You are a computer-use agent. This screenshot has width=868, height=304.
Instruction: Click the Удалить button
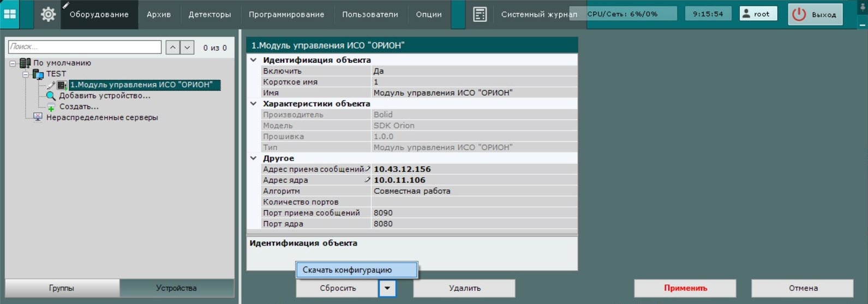pyautogui.click(x=464, y=288)
